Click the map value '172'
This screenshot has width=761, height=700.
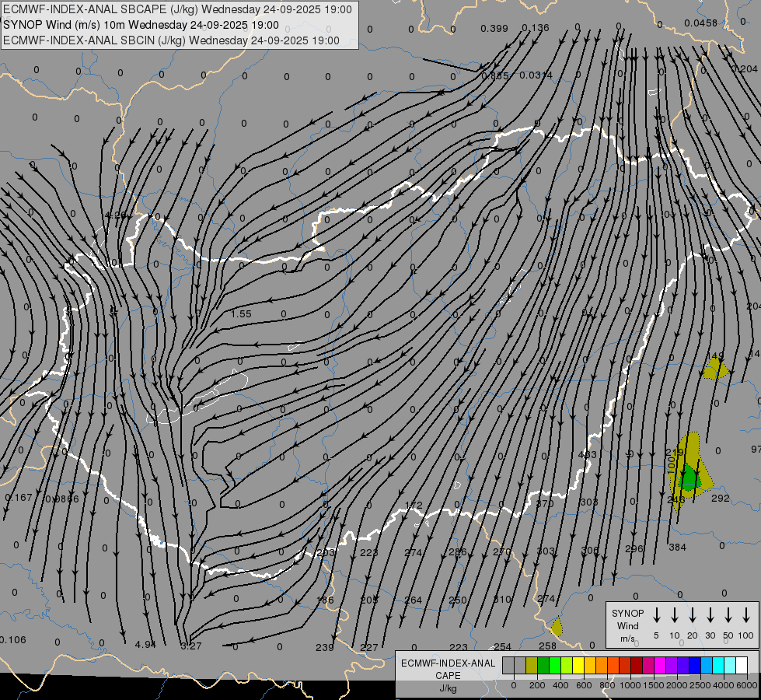[x=414, y=506]
